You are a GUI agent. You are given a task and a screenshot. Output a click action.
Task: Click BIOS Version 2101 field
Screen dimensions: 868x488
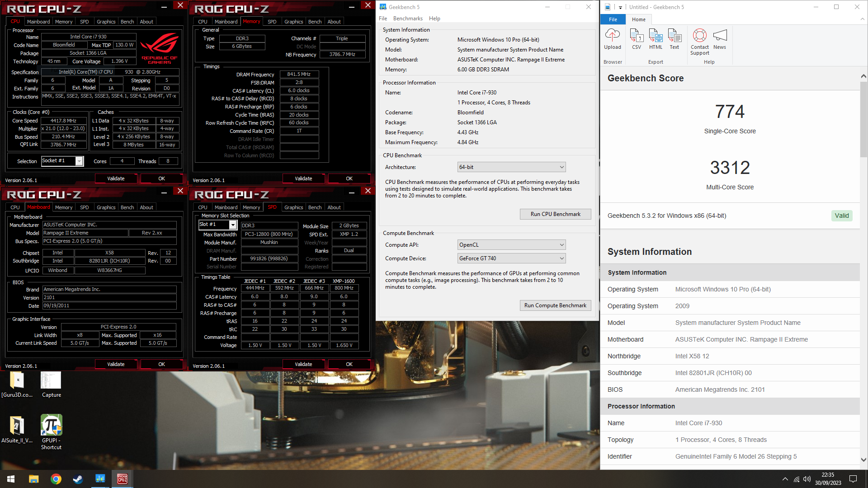(109, 298)
